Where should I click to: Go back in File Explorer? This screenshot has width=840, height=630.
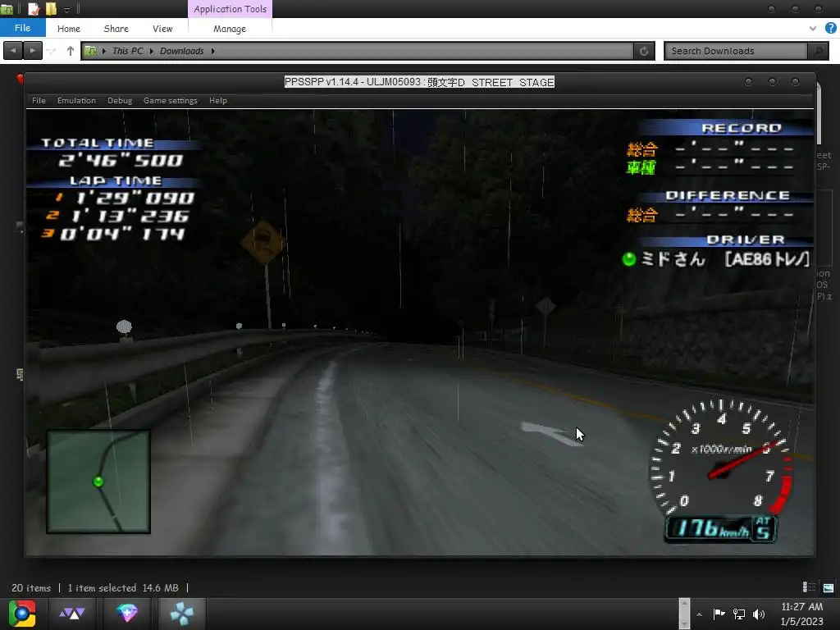pyautogui.click(x=13, y=50)
